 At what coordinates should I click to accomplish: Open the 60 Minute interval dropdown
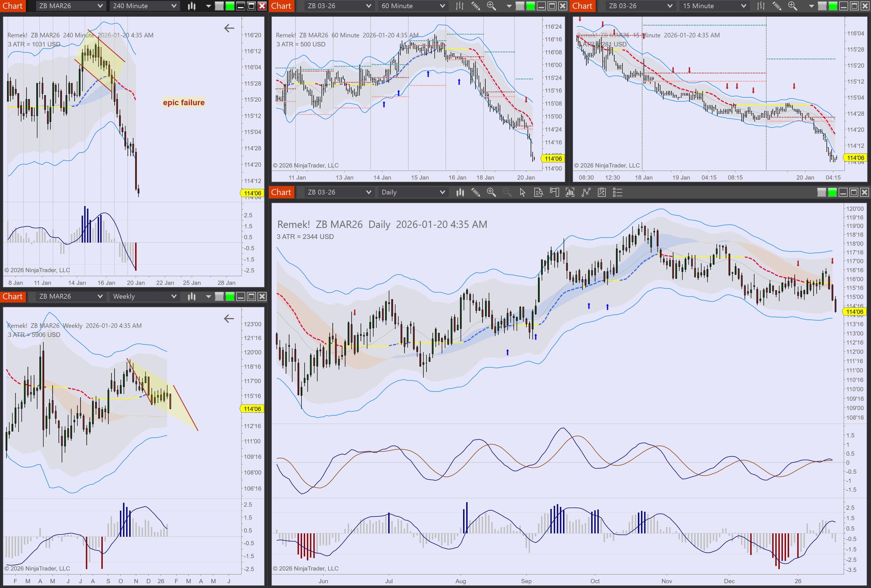click(412, 6)
